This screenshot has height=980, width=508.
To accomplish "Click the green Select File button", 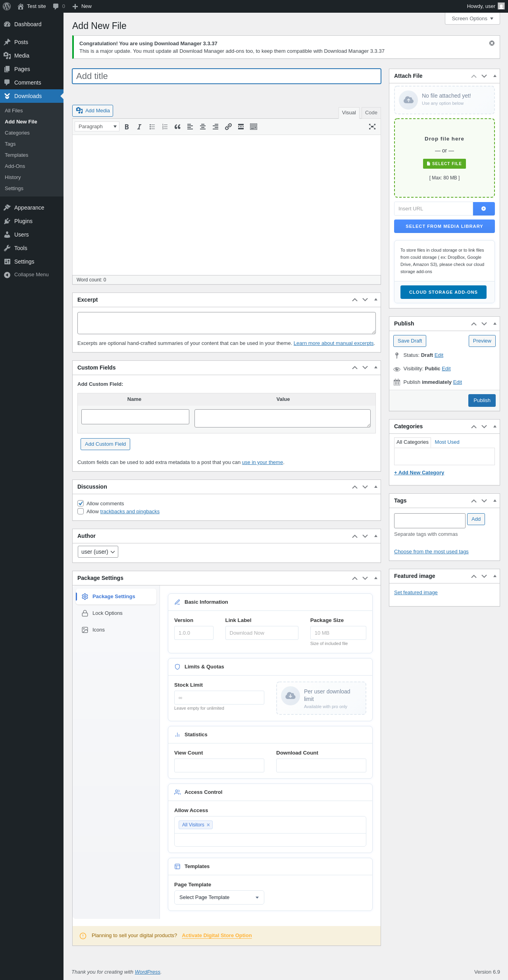I will tap(444, 164).
